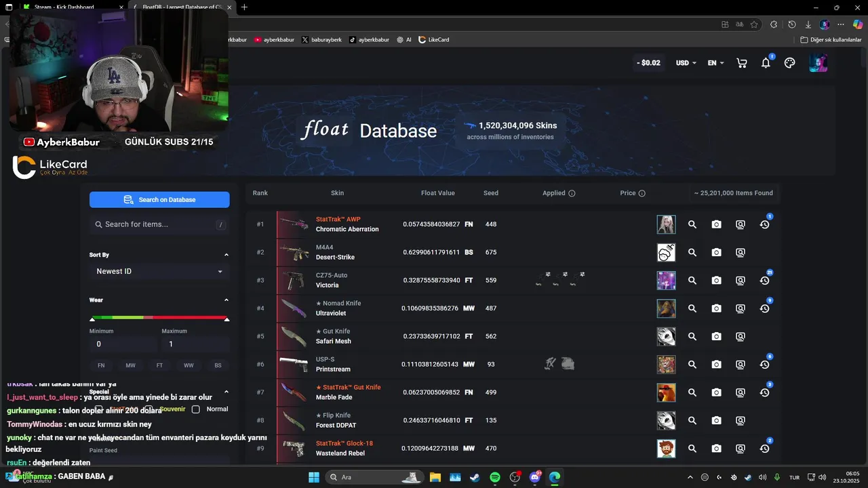View history for Nomad Knife Ultraviolet
The width and height of the screenshot is (868, 488).
click(764, 308)
